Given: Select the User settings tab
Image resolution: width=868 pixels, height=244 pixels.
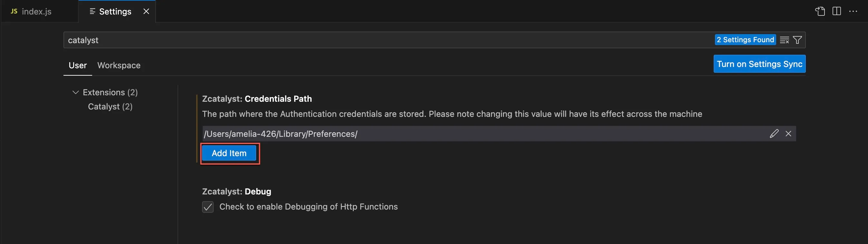Looking at the screenshot, I should click(78, 65).
